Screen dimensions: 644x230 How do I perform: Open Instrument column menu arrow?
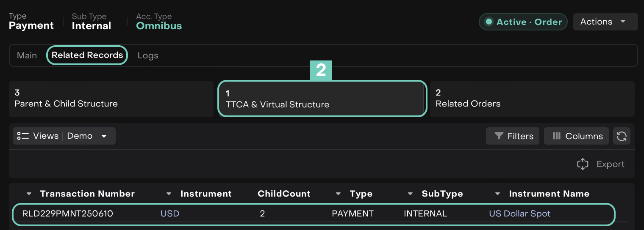[169, 194]
